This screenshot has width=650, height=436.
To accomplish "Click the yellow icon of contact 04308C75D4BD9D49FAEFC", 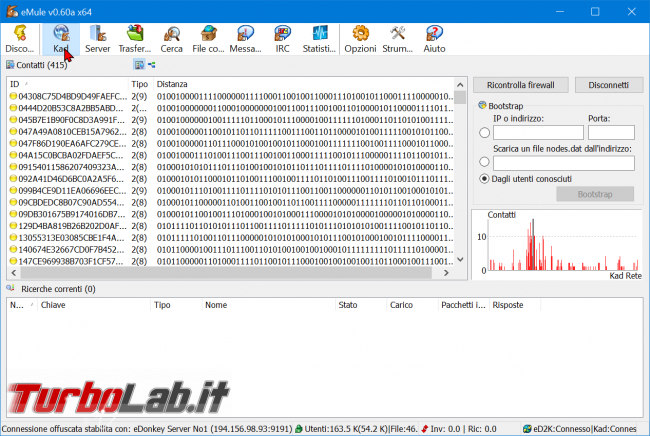I will (13, 96).
